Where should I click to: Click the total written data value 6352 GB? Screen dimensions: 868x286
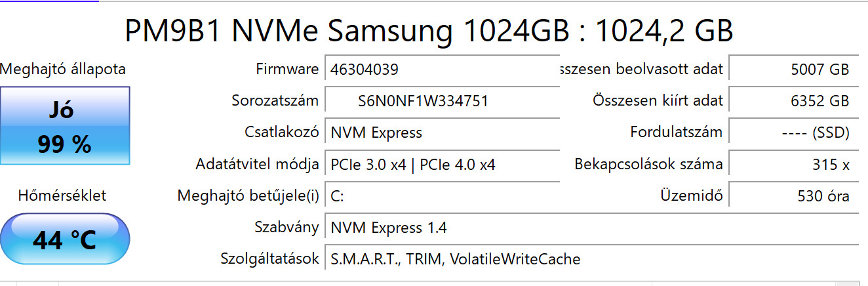(793, 101)
